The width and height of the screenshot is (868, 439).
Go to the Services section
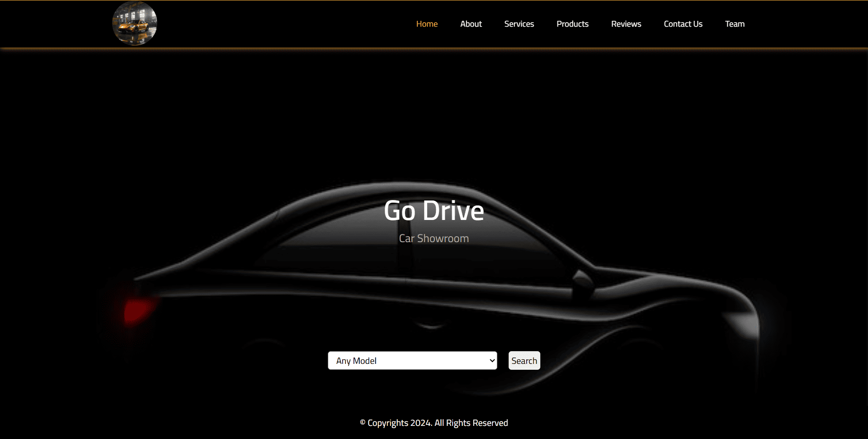pyautogui.click(x=519, y=24)
